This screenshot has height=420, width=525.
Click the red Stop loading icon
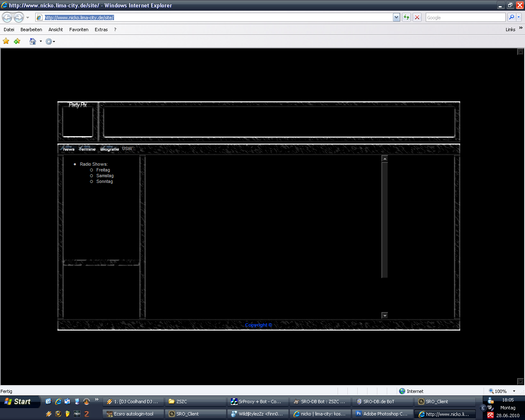[417, 17]
